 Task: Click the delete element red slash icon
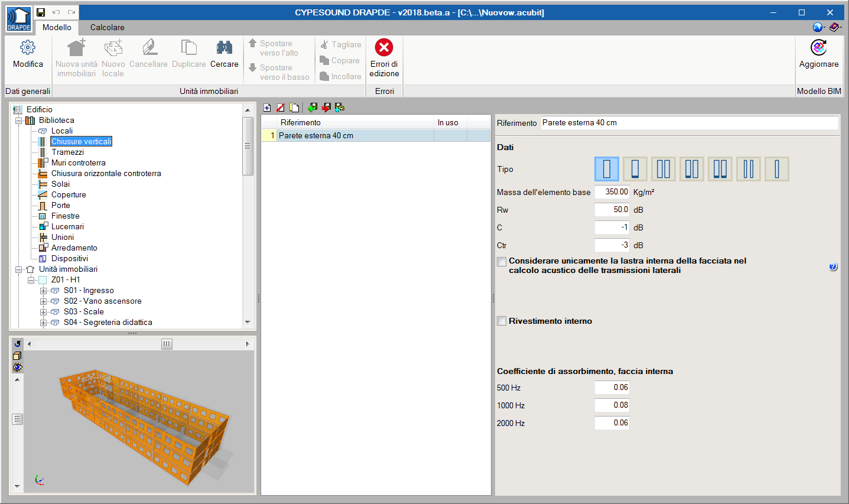[x=281, y=108]
